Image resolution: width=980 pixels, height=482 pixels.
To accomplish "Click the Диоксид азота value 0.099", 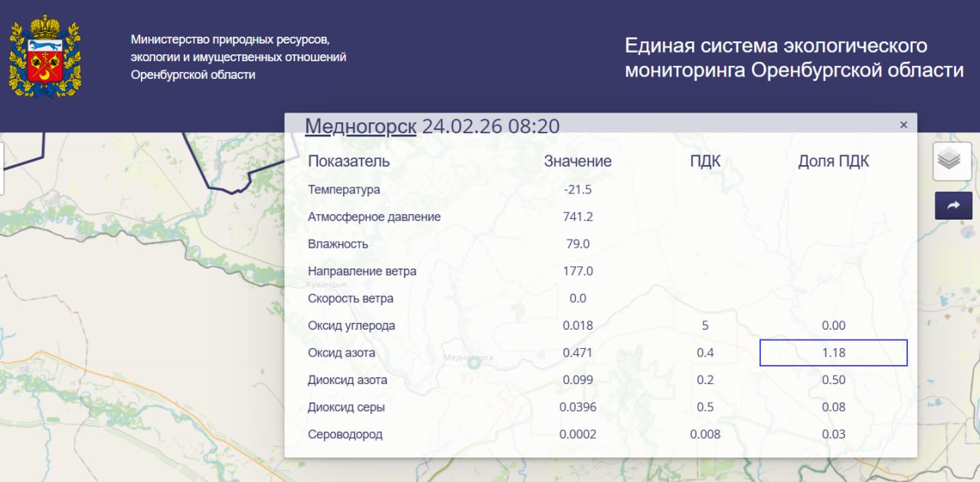I will point(577,380).
